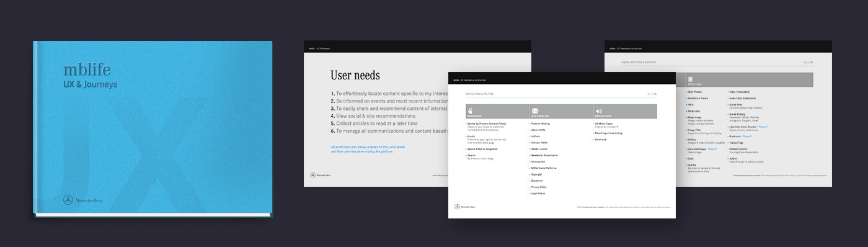
Task: Click 'UX & Journeys' subtitle on cover
Action: click(91, 84)
